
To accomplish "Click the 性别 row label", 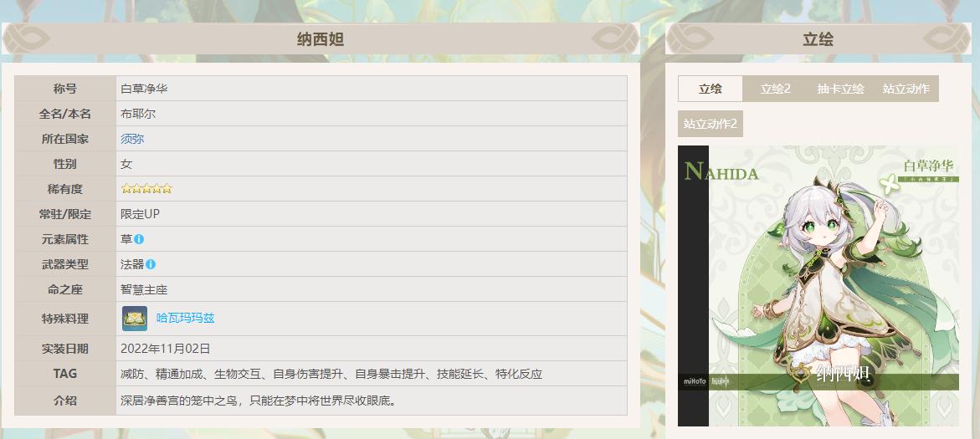I will [65, 164].
